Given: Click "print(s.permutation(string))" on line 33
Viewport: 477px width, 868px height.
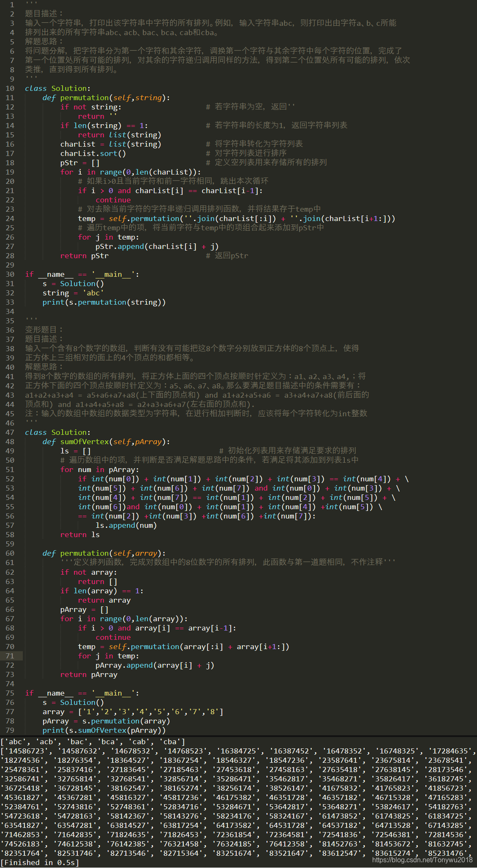Looking at the screenshot, I should 104,302.
